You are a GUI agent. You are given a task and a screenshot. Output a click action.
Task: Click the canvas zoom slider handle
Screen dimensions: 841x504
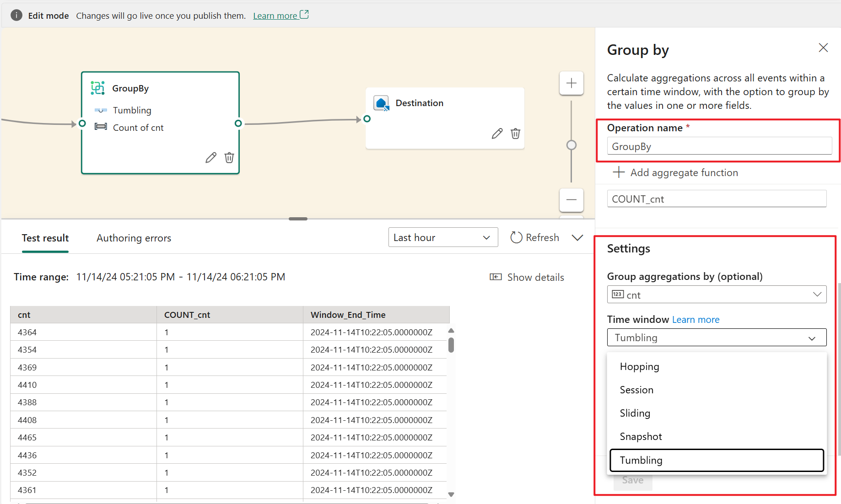(x=571, y=145)
